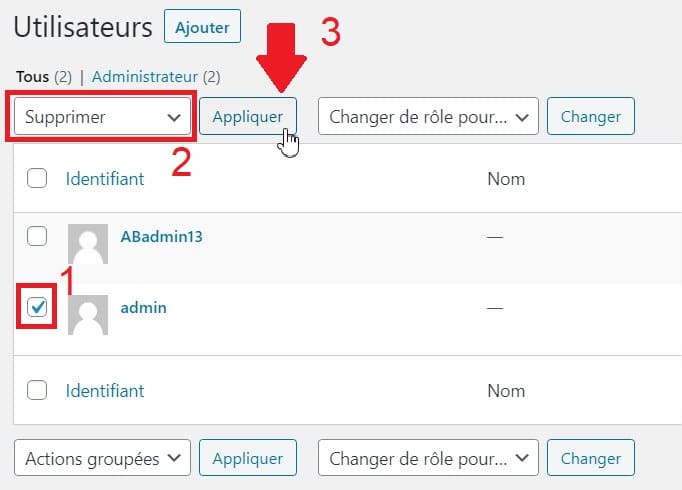This screenshot has width=682, height=490.
Task: Click the bottom Appliquer button
Action: click(248, 459)
